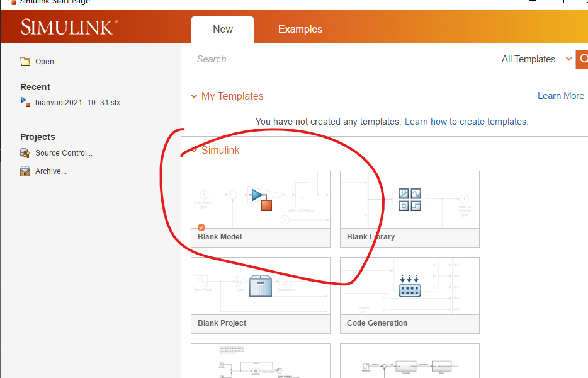Select the Code Generation label
This screenshot has height=378, width=588.
(377, 323)
